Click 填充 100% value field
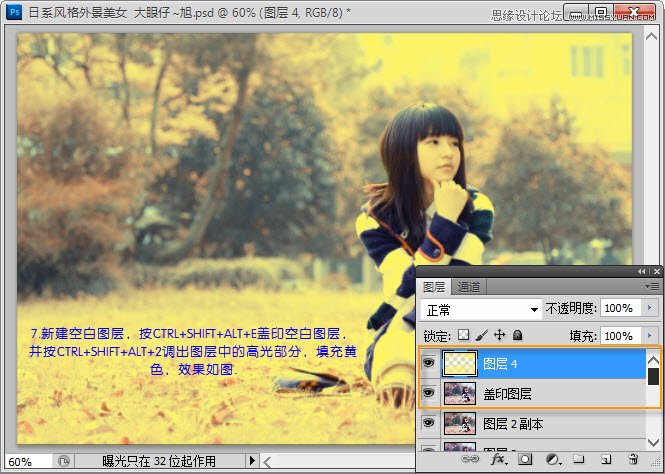 [x=620, y=336]
